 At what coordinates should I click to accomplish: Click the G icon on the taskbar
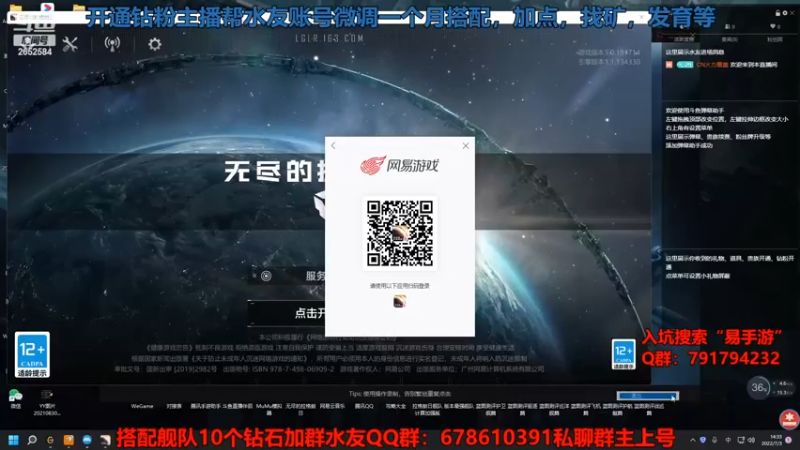(x=50, y=440)
